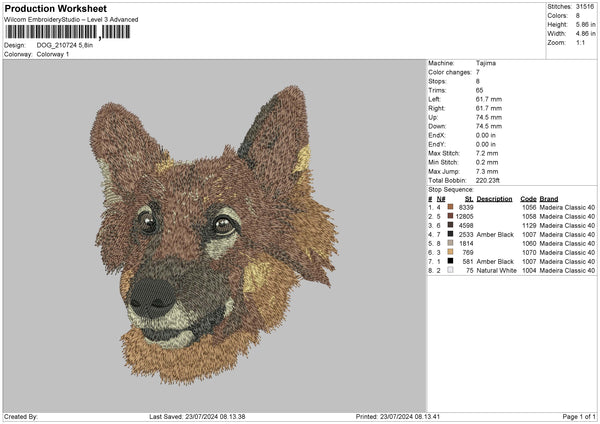Select the Natural White description in stop 8
The image size is (600, 424).
(495, 270)
